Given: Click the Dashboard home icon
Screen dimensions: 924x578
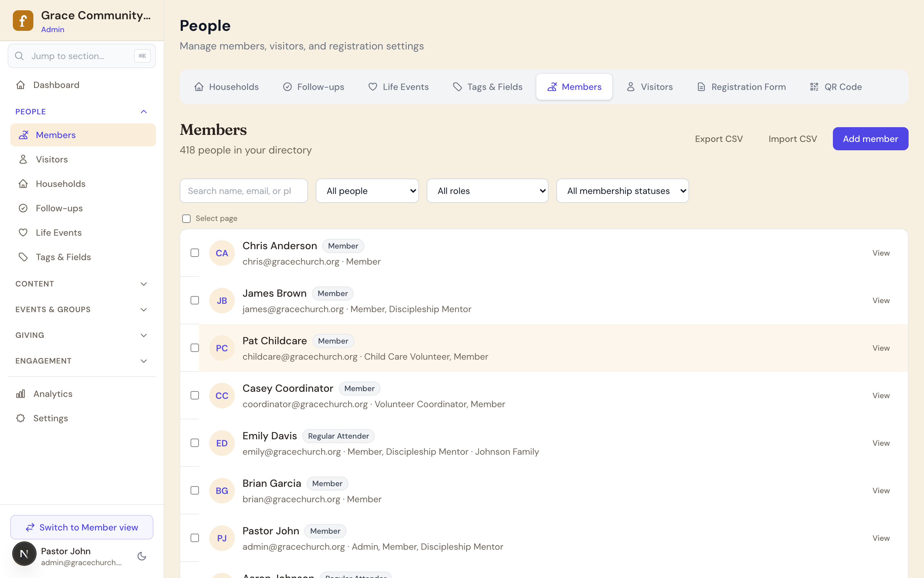Looking at the screenshot, I should (21, 85).
